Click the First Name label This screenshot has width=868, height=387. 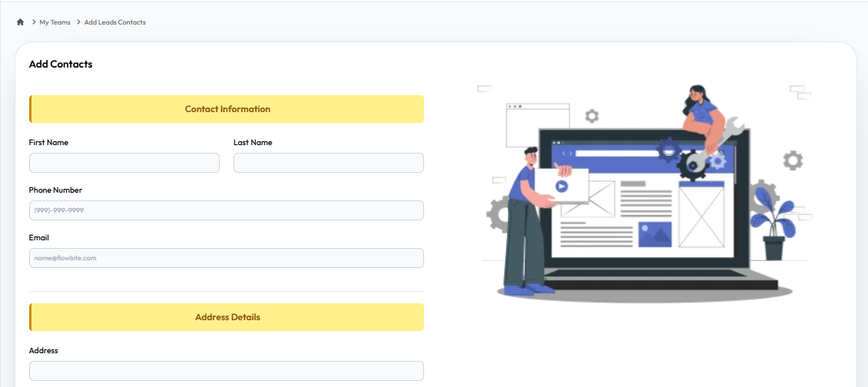click(x=48, y=142)
